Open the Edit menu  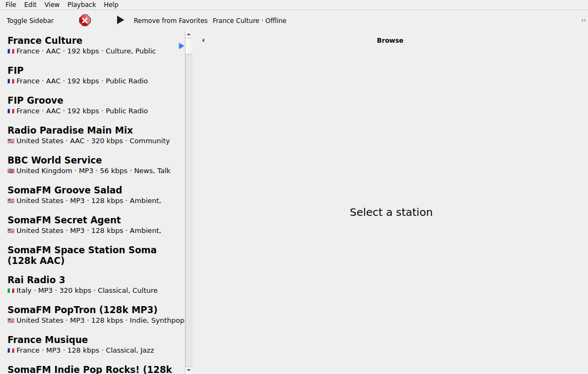pos(30,4)
